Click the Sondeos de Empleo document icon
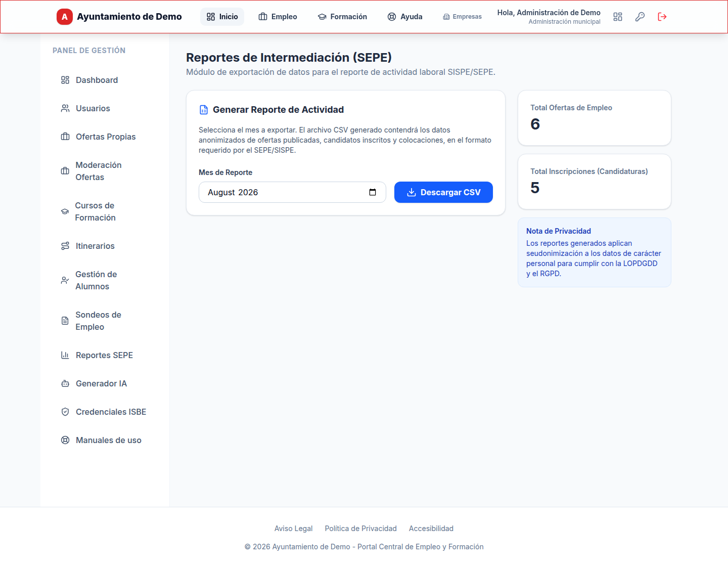728x568 pixels. 65,321
